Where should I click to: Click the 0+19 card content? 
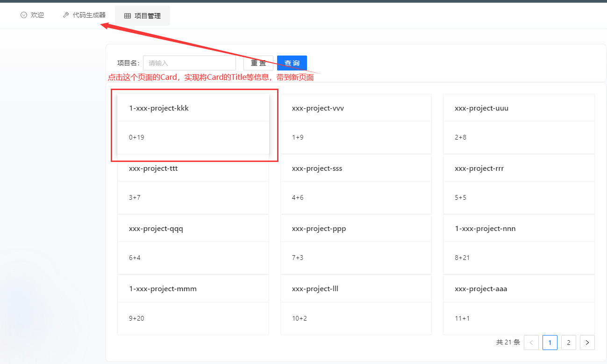click(x=137, y=138)
